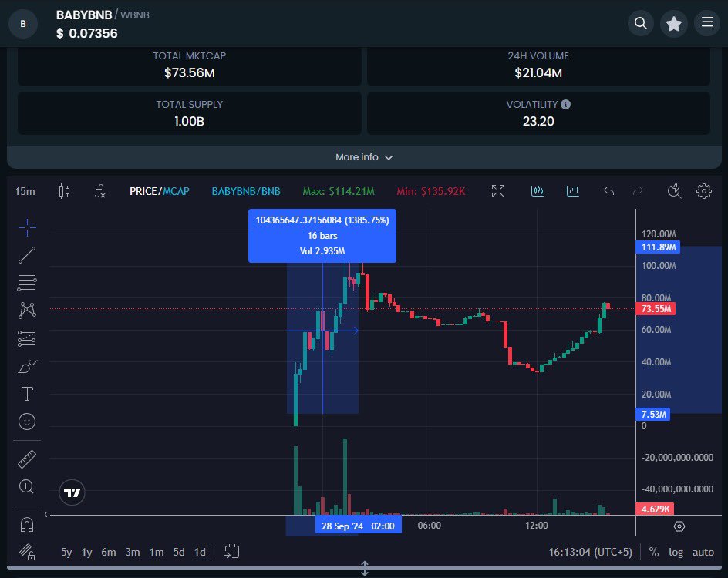Image resolution: width=728 pixels, height=578 pixels.
Task: Toggle lock all drawing tools
Action: [x=26, y=552]
